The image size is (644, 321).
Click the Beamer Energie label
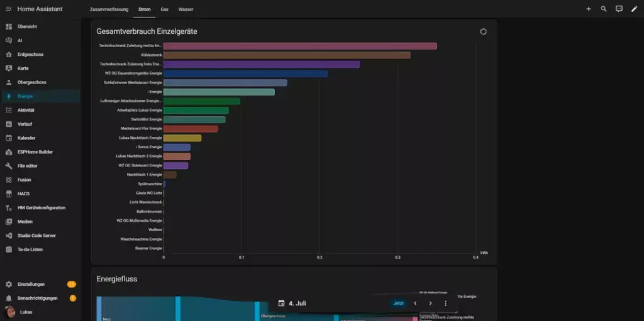(148, 248)
